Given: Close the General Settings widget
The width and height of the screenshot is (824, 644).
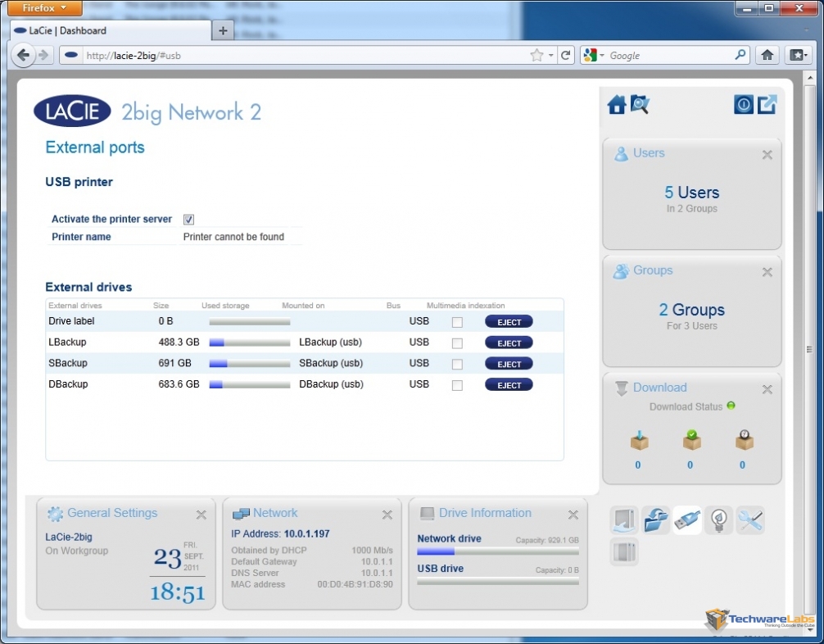Looking at the screenshot, I should click(201, 515).
